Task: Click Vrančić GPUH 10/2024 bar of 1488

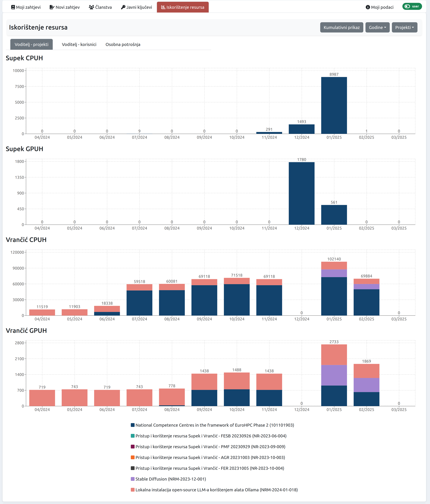Action: click(x=237, y=389)
